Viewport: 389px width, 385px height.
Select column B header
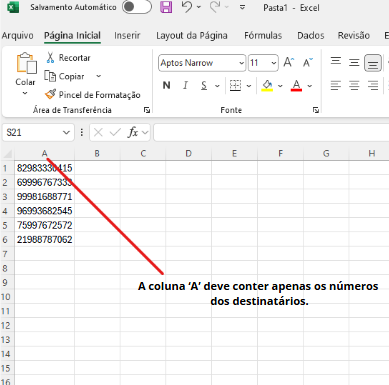click(x=97, y=153)
